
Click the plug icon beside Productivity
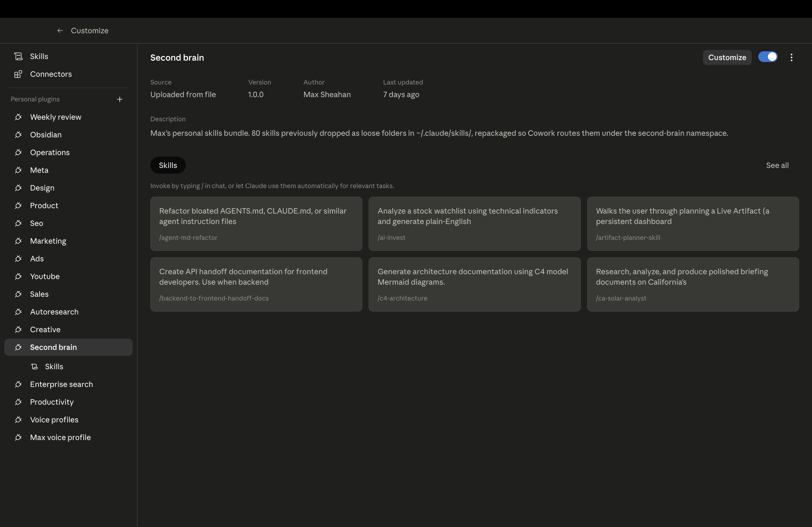coord(19,402)
